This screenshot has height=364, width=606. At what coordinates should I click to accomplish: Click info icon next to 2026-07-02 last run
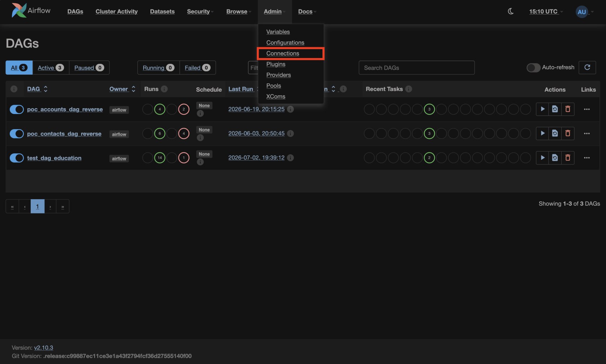290,158
